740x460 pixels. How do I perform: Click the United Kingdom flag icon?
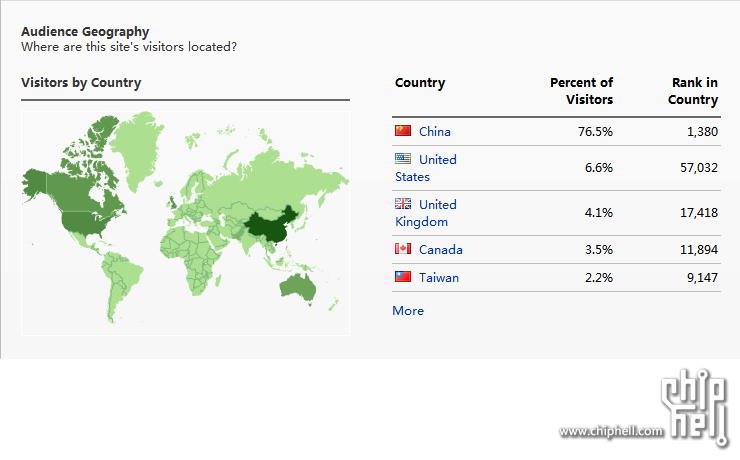[x=403, y=203]
